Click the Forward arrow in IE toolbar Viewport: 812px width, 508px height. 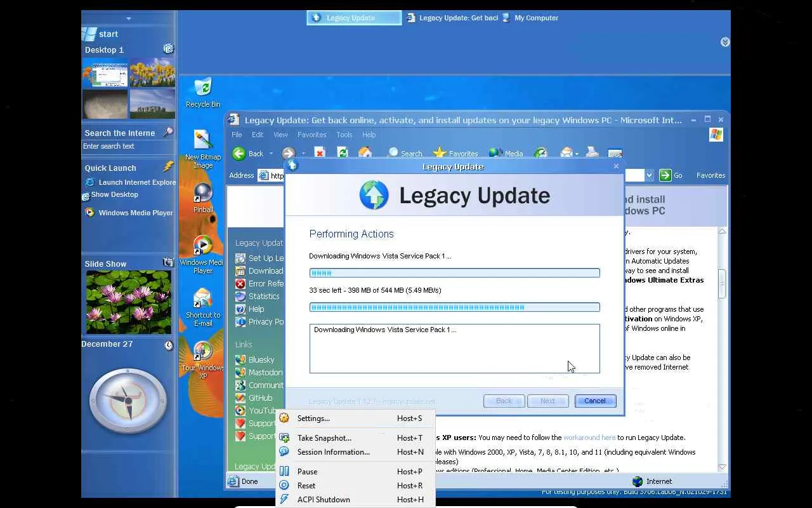288,153
